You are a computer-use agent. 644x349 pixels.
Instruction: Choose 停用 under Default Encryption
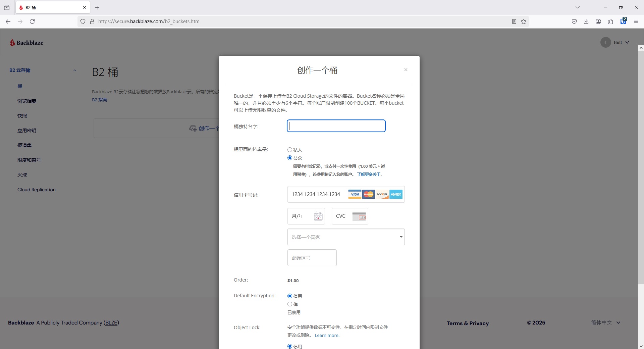point(290,296)
